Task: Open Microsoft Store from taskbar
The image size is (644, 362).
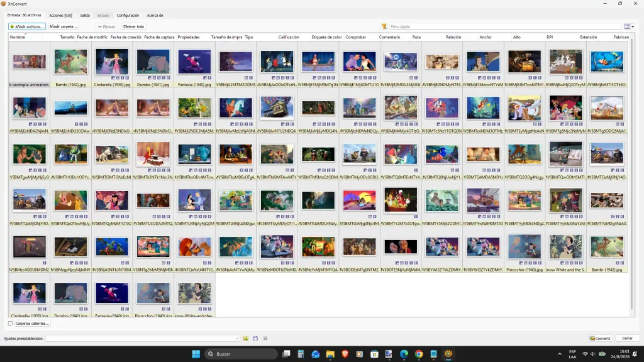Action: click(374, 354)
